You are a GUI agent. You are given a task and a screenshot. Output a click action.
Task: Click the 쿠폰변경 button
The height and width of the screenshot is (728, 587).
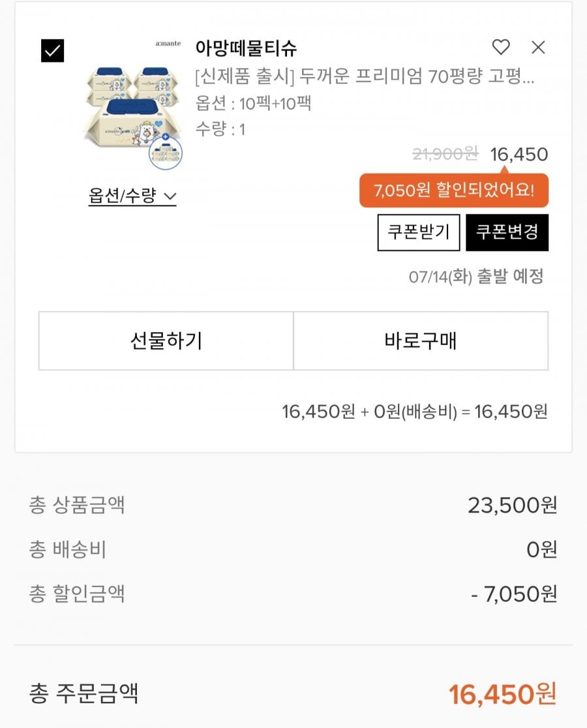click(507, 232)
